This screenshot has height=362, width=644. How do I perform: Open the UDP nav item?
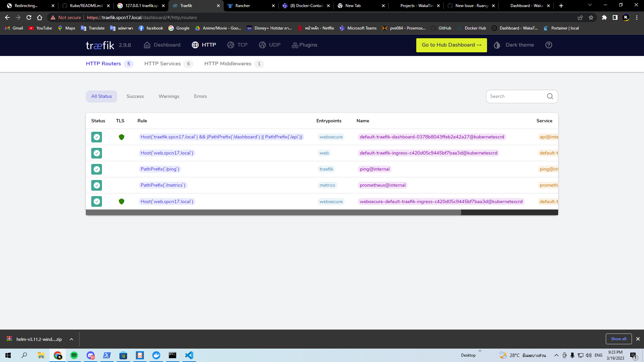[x=270, y=45]
